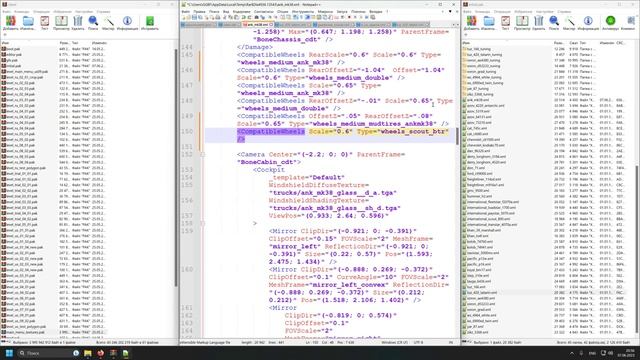This screenshot has height=360, width=640.
Task: Click Антивирус green icon in right WinRAR
Action: pyautogui.click(x=611, y=23)
